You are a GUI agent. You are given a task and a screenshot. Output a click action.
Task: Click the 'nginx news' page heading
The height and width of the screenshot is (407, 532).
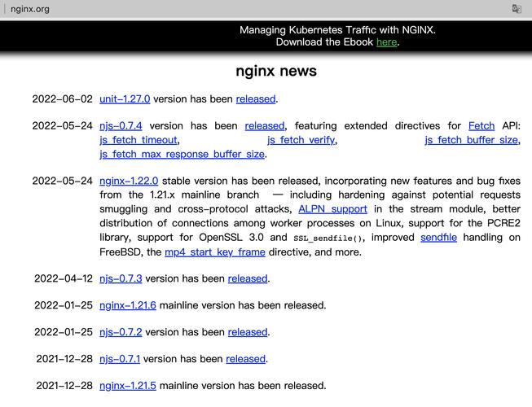276,71
